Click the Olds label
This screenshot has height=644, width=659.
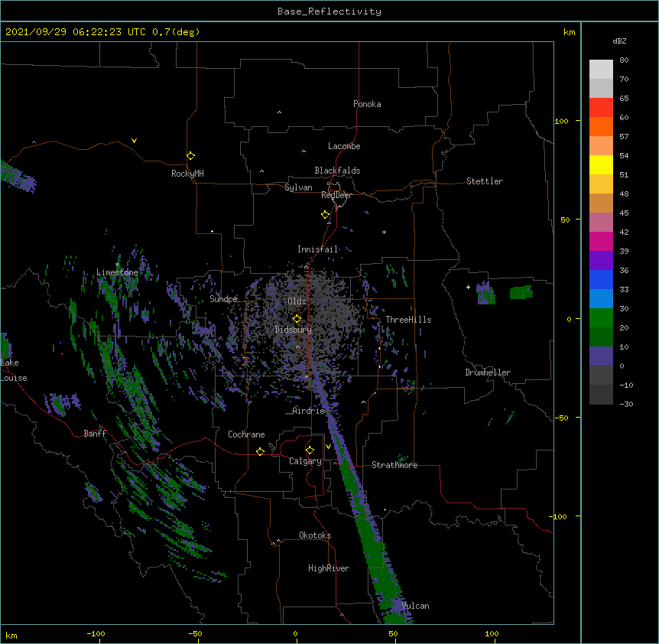point(297,301)
